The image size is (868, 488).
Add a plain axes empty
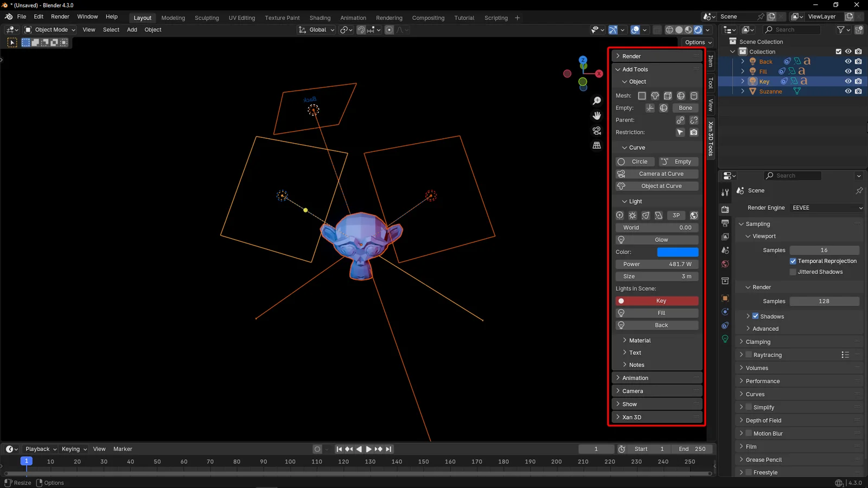(650, 108)
